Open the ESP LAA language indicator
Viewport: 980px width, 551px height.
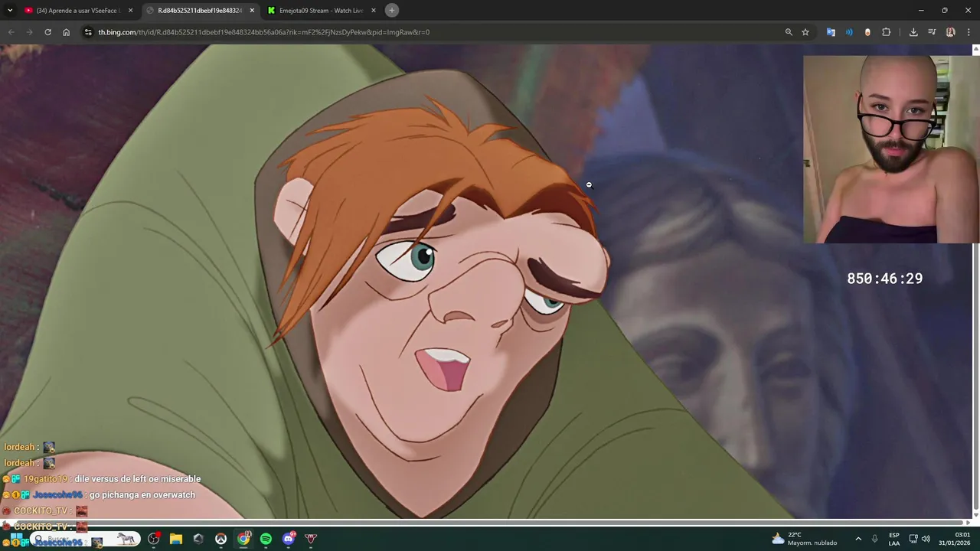pyautogui.click(x=894, y=539)
